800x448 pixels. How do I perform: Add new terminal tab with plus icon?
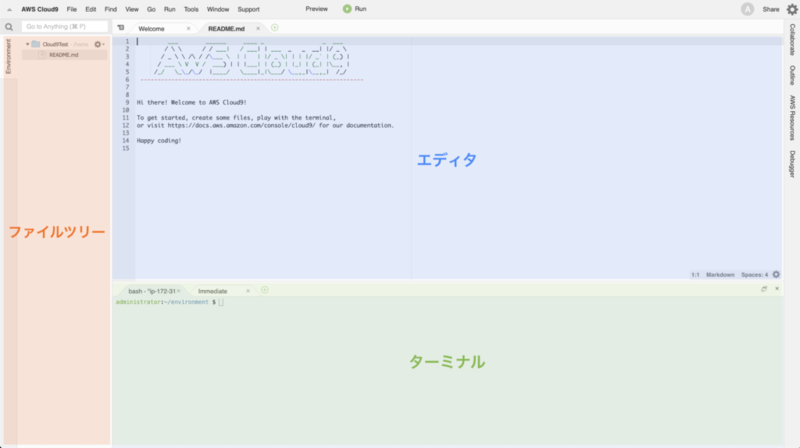click(264, 290)
